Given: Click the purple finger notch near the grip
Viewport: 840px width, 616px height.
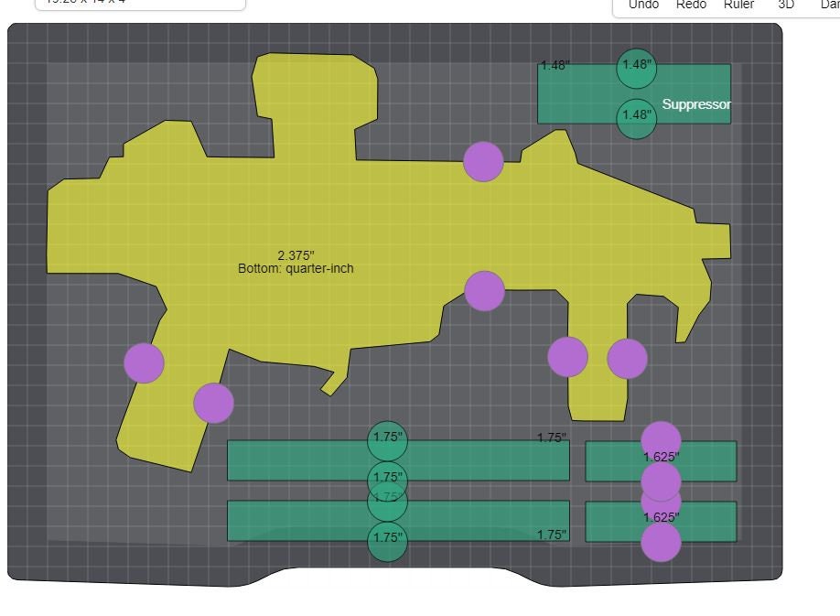Looking at the screenshot, I should tap(213, 402).
